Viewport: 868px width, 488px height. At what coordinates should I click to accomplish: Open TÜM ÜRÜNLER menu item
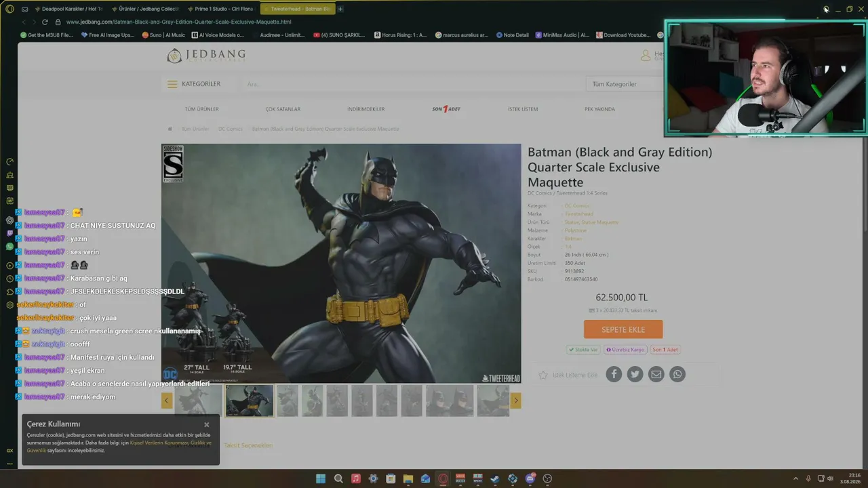click(201, 109)
